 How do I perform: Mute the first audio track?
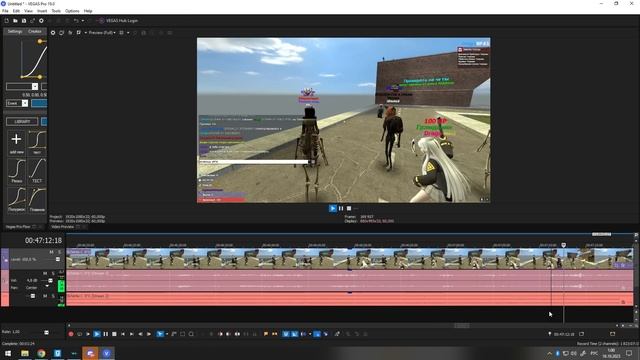(45, 273)
